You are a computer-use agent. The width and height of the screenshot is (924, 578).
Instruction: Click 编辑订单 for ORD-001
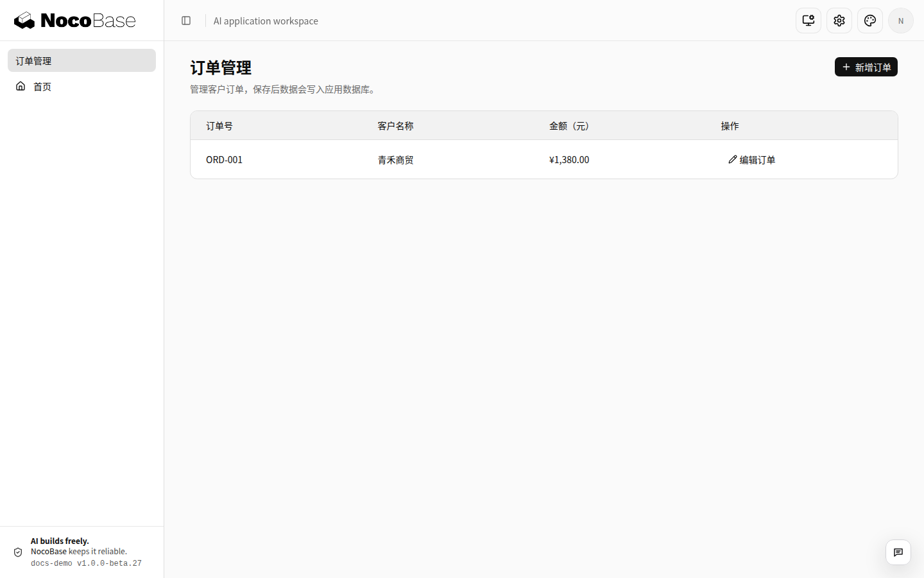pos(751,159)
